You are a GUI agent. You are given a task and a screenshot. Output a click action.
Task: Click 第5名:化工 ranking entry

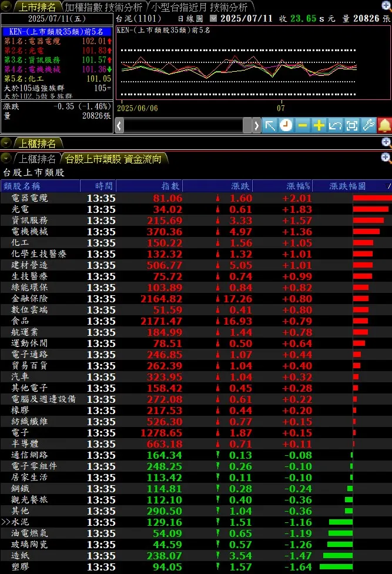click(57, 78)
